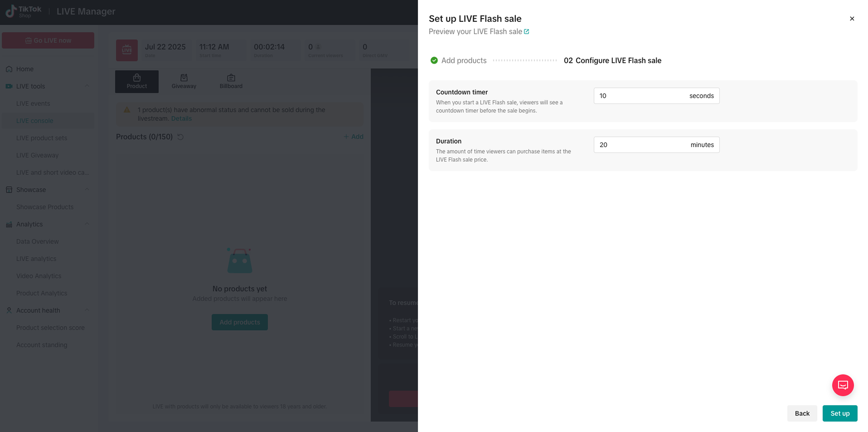Click the Duration minutes input field
The width and height of the screenshot is (868, 432).
point(640,145)
